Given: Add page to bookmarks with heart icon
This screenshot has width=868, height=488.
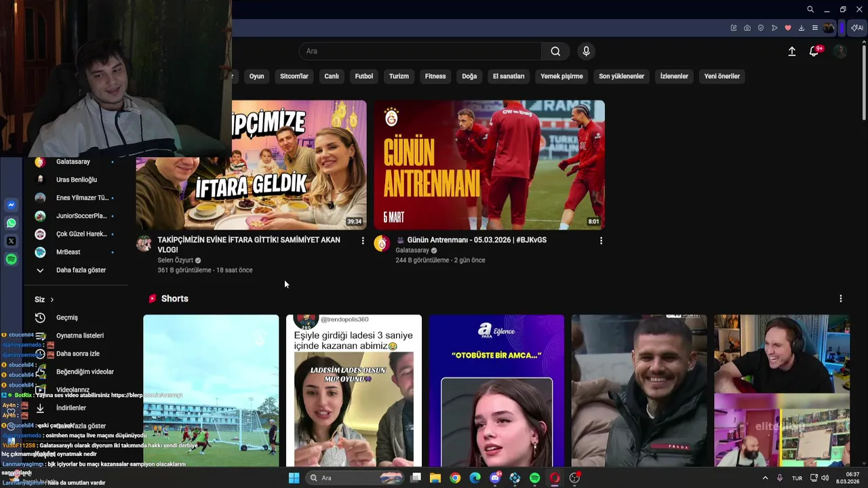Looking at the screenshot, I should [788, 28].
